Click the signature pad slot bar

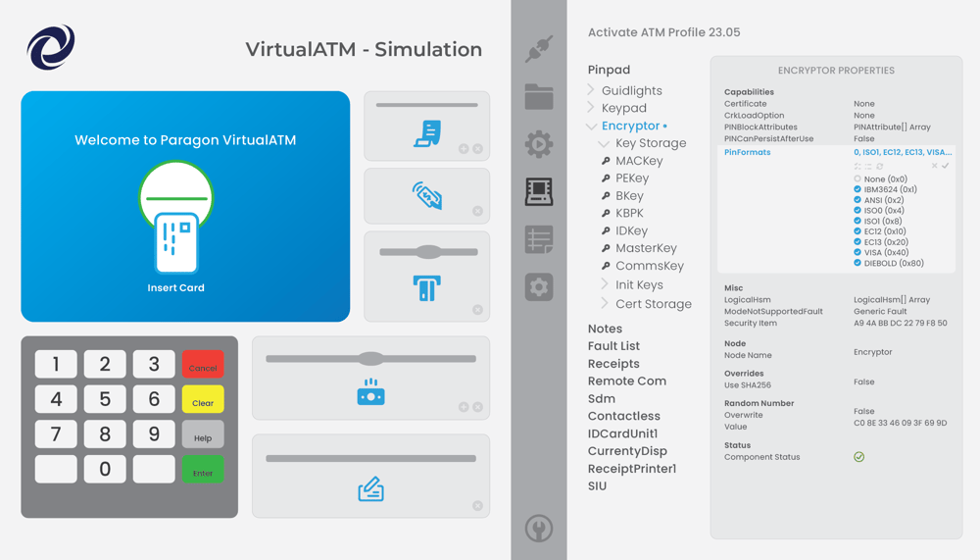371,459
